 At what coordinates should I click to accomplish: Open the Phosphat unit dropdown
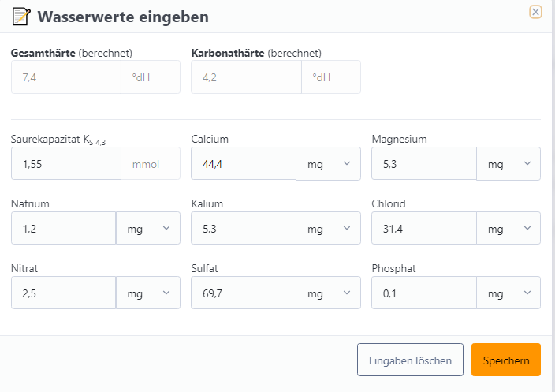pyautogui.click(x=508, y=293)
